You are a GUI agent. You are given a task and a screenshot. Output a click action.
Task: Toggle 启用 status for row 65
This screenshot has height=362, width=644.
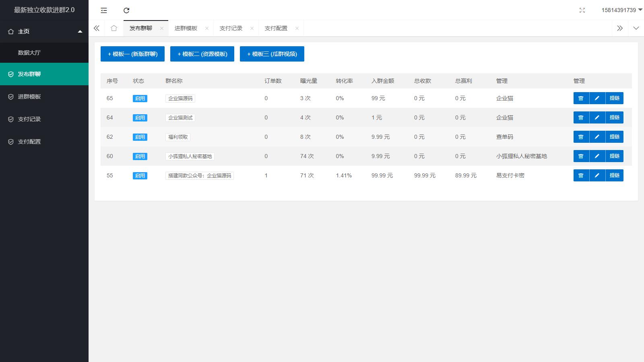pos(140,99)
